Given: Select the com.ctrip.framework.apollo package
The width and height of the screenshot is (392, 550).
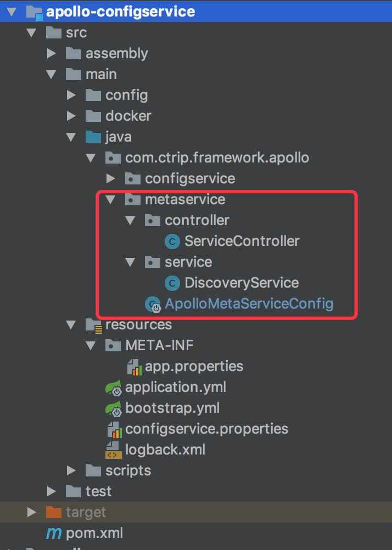Looking at the screenshot, I should pyautogui.click(x=217, y=158).
